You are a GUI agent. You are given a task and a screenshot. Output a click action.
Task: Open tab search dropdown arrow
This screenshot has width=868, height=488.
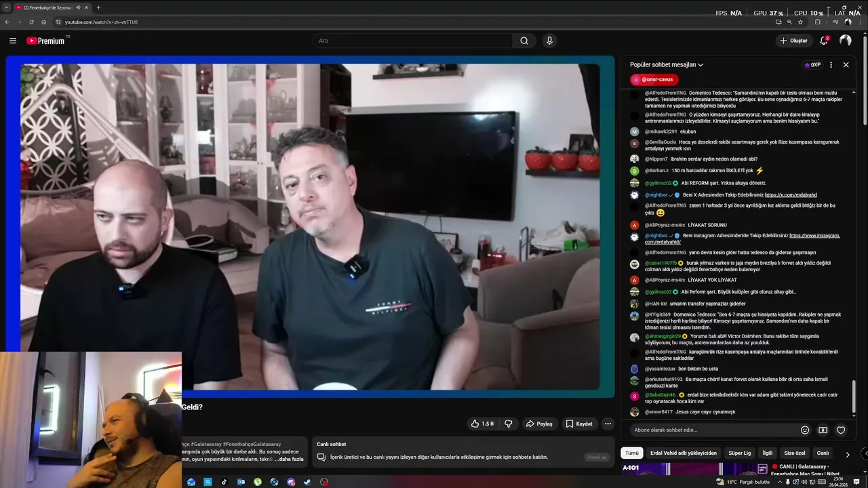click(x=6, y=7)
